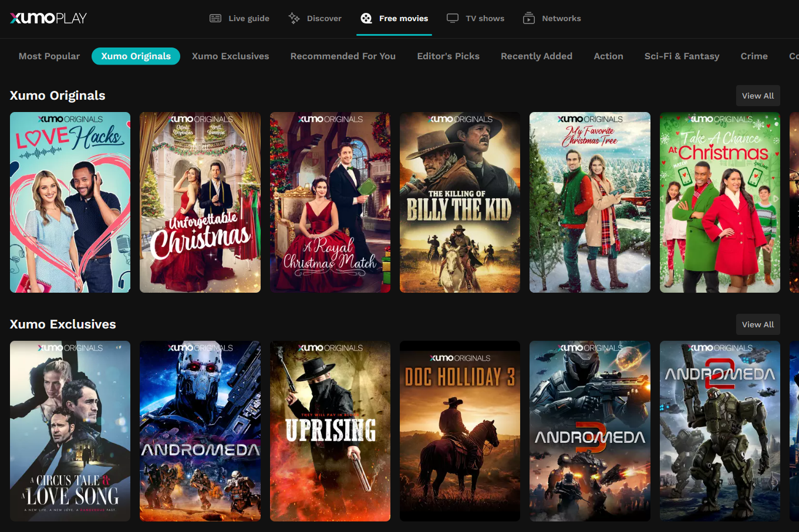Open the Recommended For You category
The image size is (799, 532).
(343, 56)
